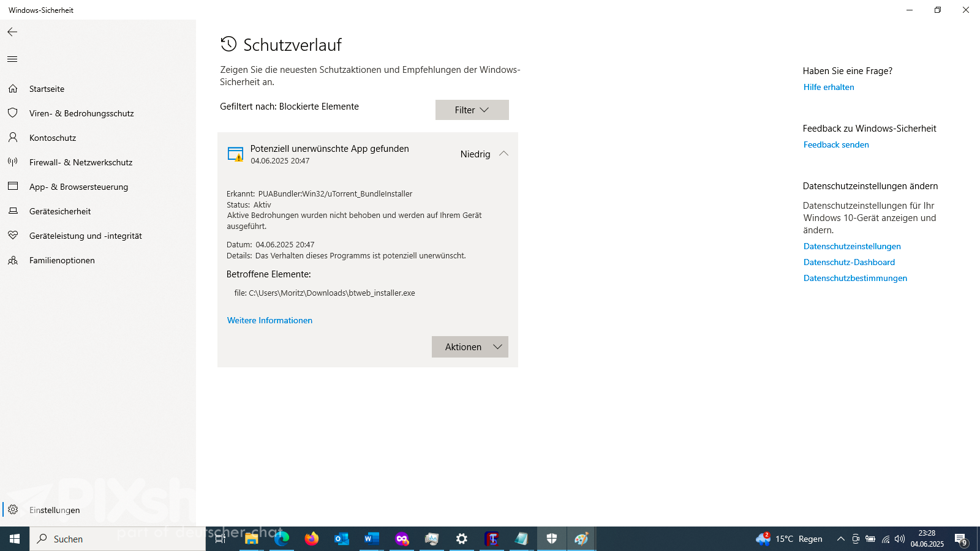Open Outlook from taskbar
The width and height of the screenshot is (980, 551).
[342, 539]
